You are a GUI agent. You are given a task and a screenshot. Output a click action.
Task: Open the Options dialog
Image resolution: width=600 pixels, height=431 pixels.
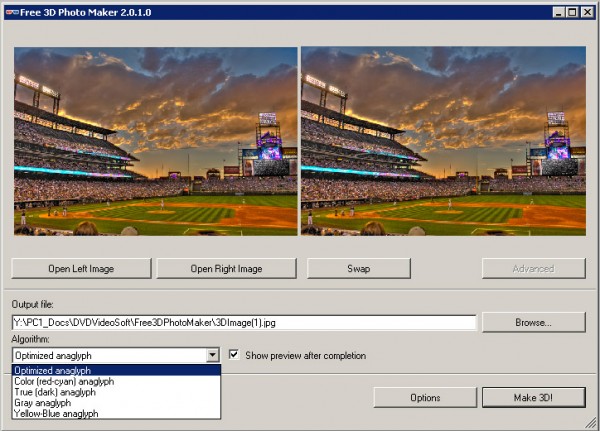[x=425, y=398]
